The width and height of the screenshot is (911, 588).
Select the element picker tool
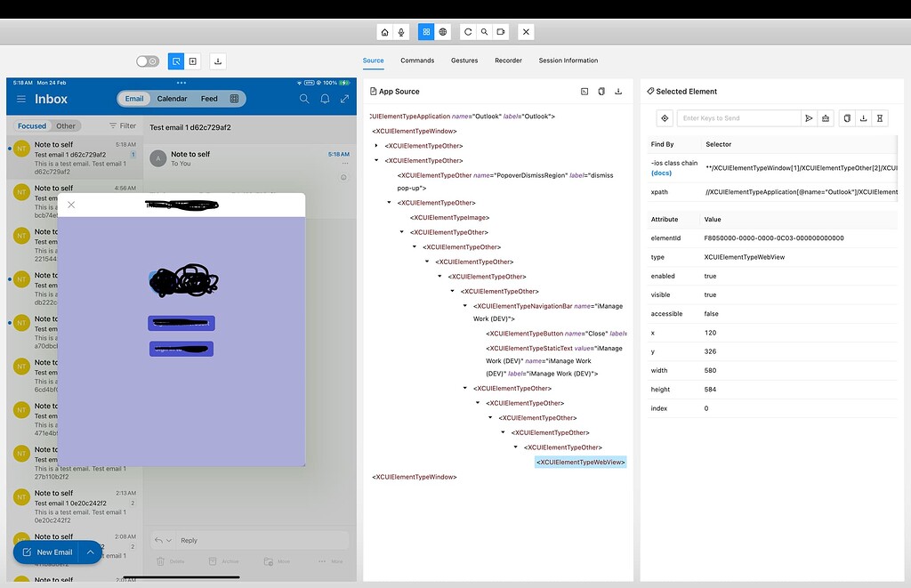(x=176, y=61)
